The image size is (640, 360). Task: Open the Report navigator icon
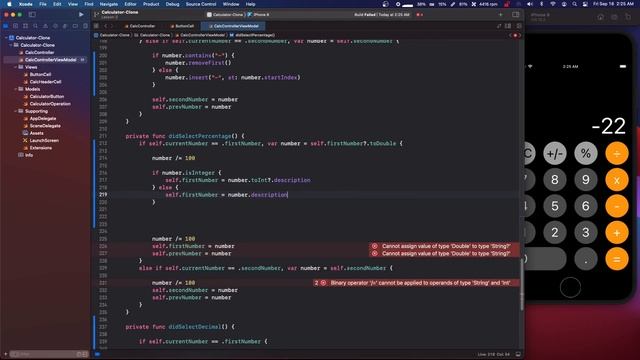(85, 26)
